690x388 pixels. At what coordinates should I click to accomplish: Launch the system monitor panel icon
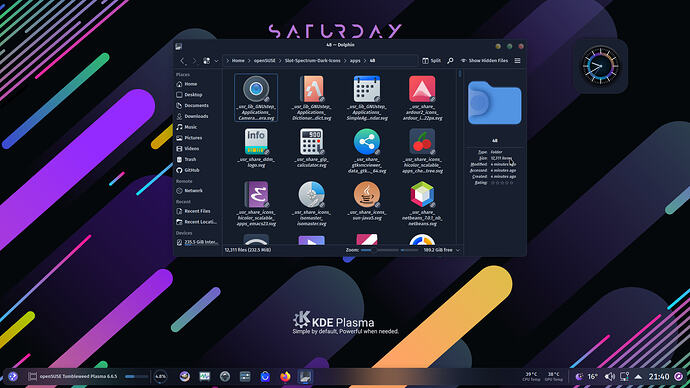coord(205,376)
